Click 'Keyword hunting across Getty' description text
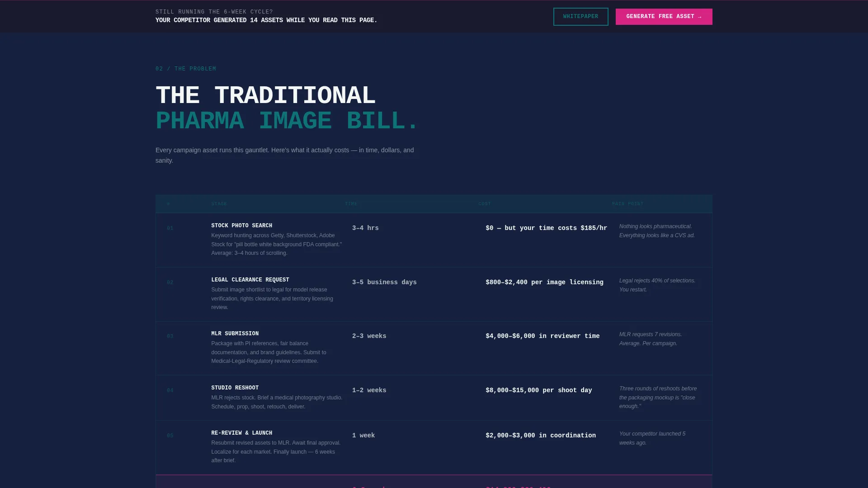The height and width of the screenshot is (488, 868). click(x=277, y=244)
